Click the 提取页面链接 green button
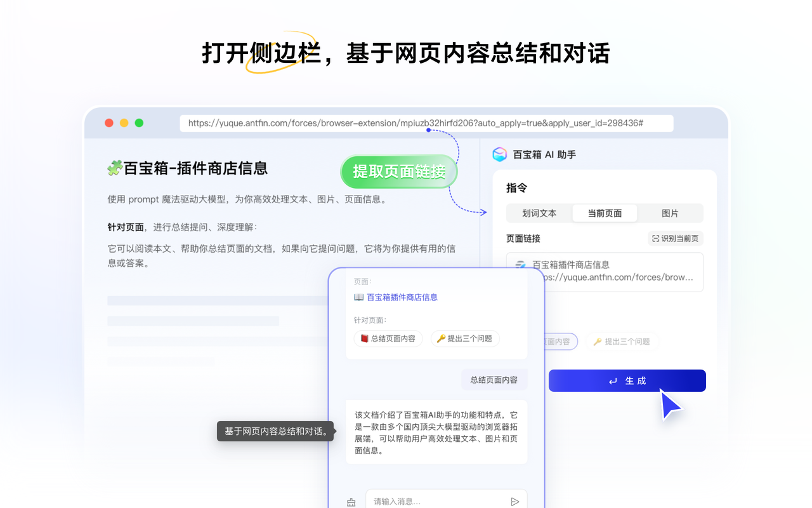This screenshot has height=508, width=812. click(398, 171)
